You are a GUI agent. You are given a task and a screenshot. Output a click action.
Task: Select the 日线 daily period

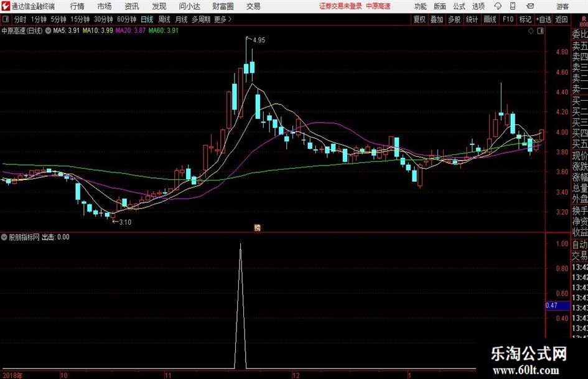[147, 19]
